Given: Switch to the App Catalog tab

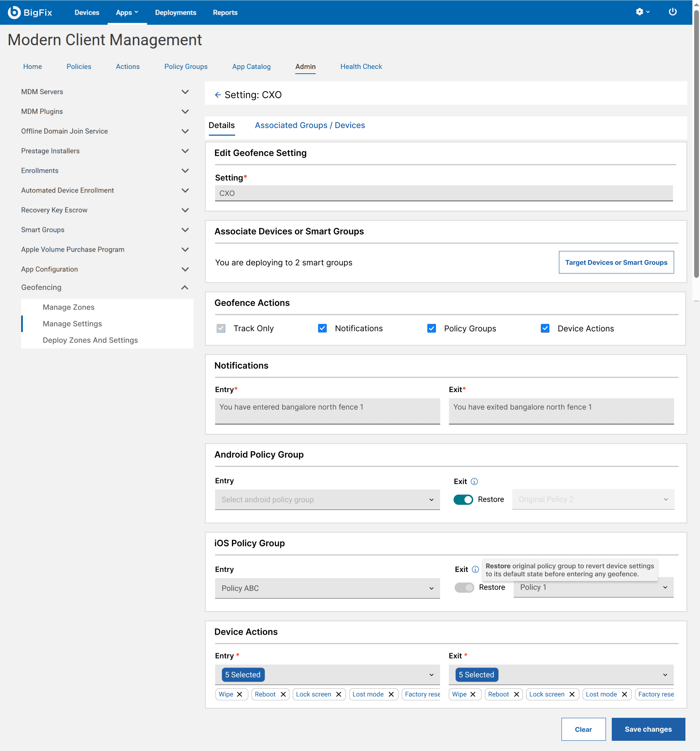Looking at the screenshot, I should pos(251,66).
